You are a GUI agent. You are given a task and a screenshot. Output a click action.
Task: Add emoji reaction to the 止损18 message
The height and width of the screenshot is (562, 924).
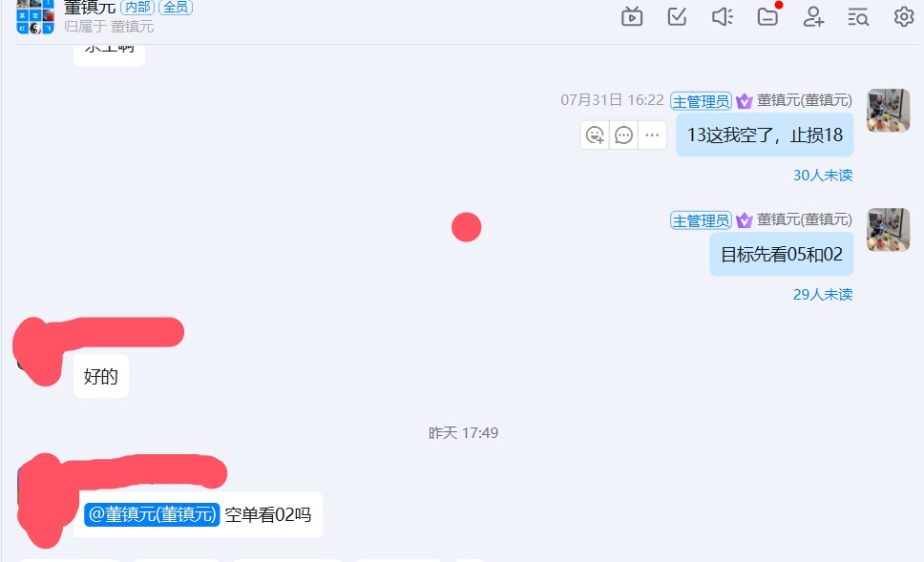pos(595,135)
